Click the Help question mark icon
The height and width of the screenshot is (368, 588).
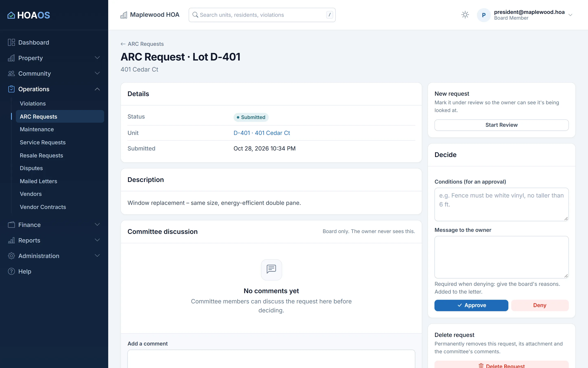(x=11, y=271)
